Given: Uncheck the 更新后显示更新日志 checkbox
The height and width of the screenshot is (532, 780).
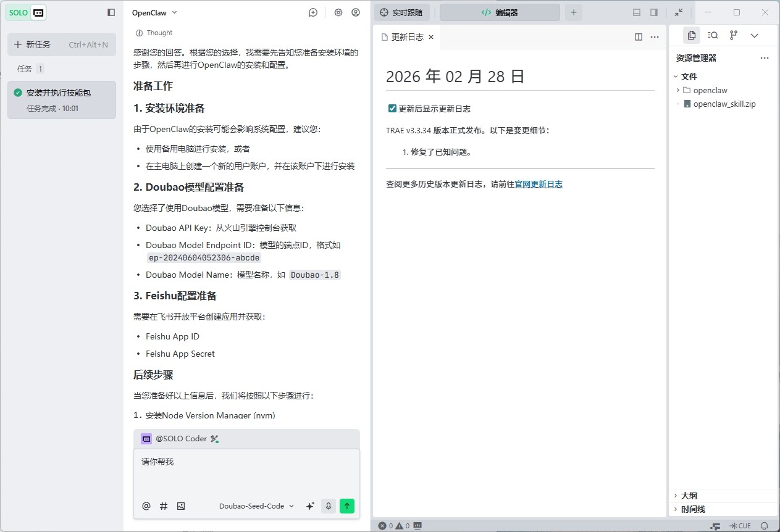Looking at the screenshot, I should (392, 109).
